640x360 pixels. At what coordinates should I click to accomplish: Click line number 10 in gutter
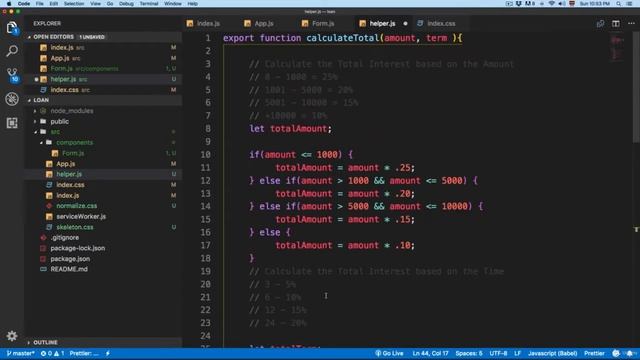click(205, 155)
